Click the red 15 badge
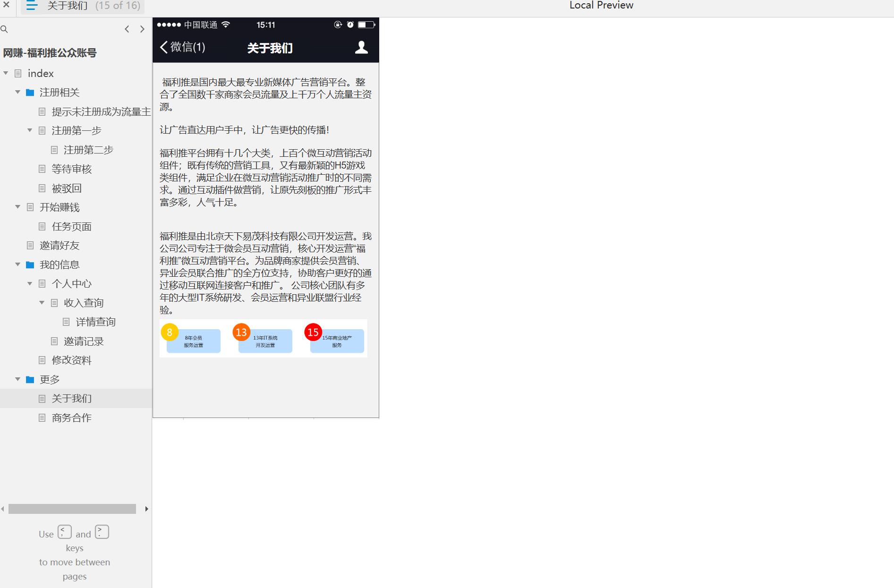894x588 pixels. click(x=313, y=332)
